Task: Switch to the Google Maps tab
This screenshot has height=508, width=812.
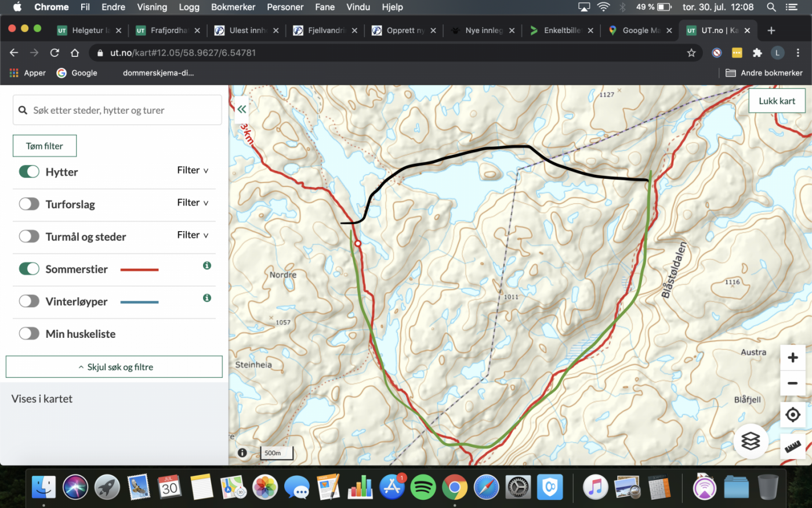Action: click(x=637, y=30)
